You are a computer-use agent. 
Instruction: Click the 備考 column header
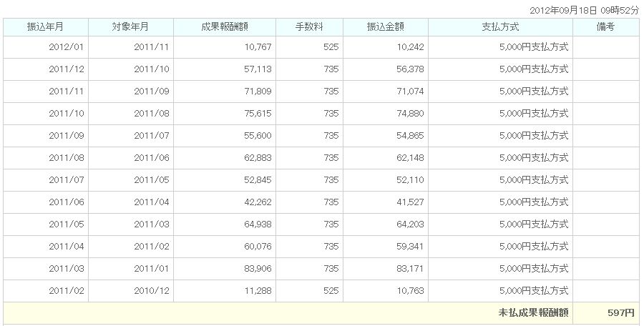(606, 27)
